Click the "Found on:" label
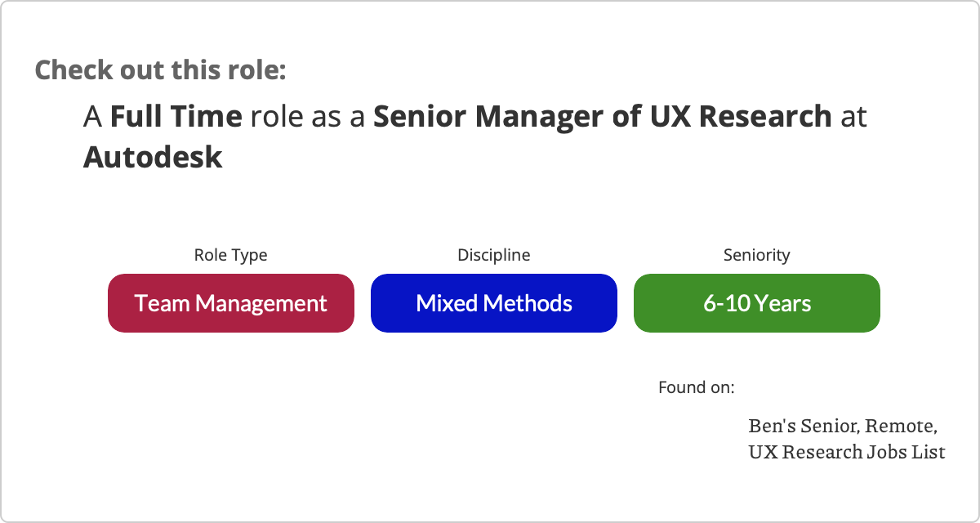This screenshot has width=980, height=523. click(x=696, y=387)
